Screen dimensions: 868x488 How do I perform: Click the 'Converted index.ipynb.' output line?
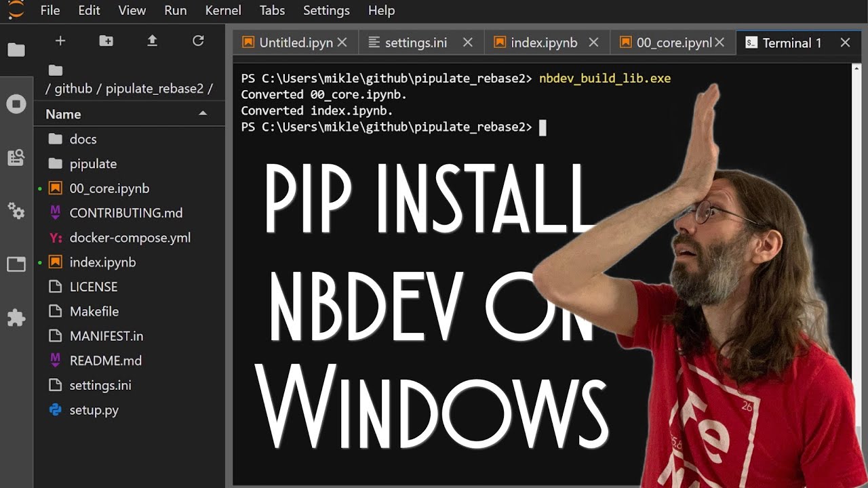317,110
